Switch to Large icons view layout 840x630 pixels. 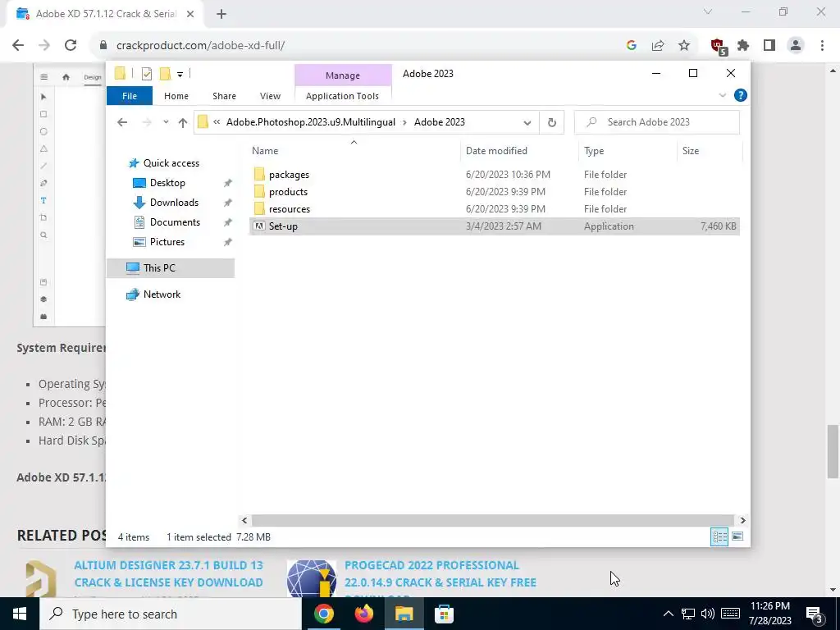(737, 536)
